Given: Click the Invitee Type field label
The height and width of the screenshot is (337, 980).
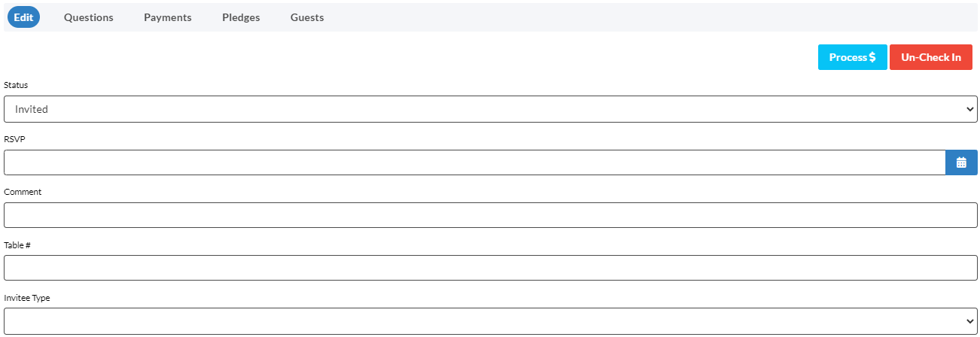Looking at the screenshot, I should 27,298.
